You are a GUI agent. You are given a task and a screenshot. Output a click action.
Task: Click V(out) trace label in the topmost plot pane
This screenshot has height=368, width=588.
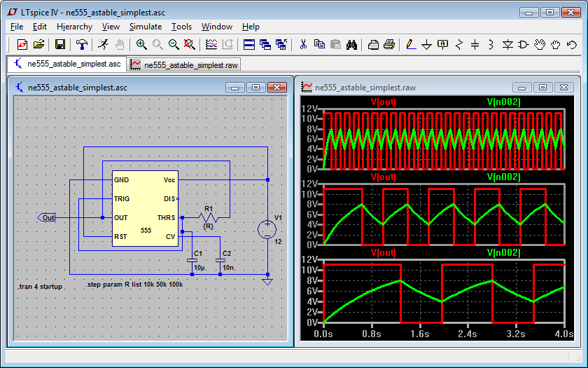point(384,102)
